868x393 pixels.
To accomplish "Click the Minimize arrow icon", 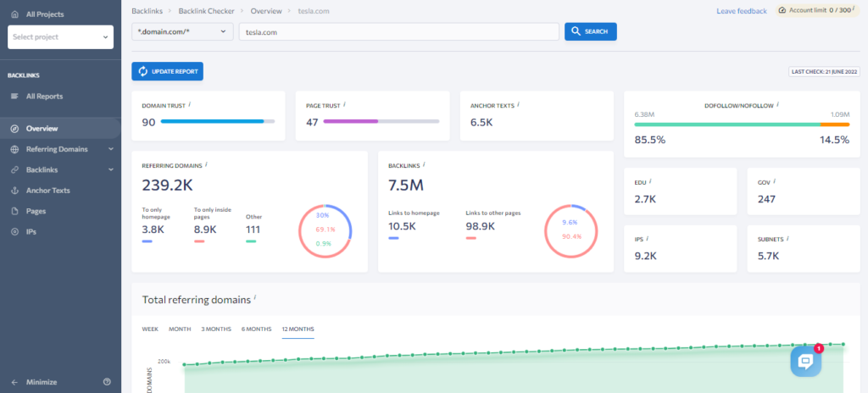I will 15,382.
